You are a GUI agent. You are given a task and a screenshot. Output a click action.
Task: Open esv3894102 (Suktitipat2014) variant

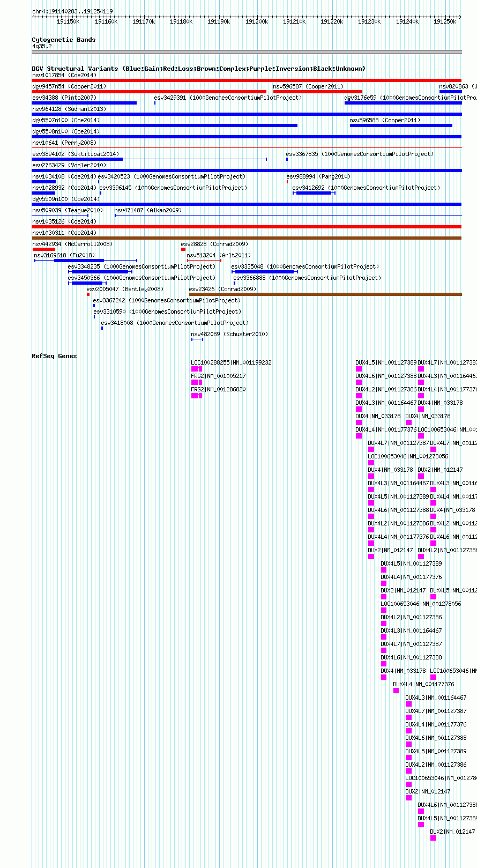[76, 154]
